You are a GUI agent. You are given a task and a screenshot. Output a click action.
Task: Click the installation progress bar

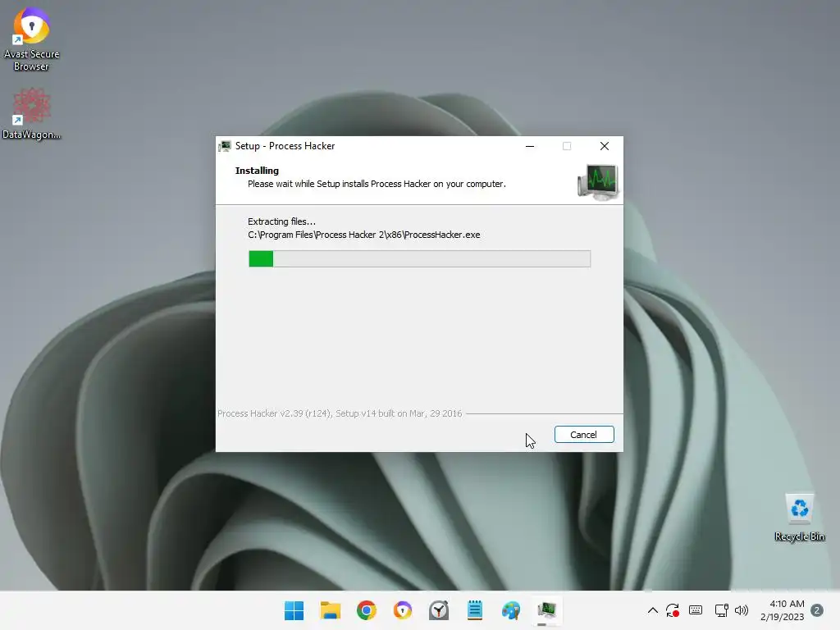[x=419, y=258]
